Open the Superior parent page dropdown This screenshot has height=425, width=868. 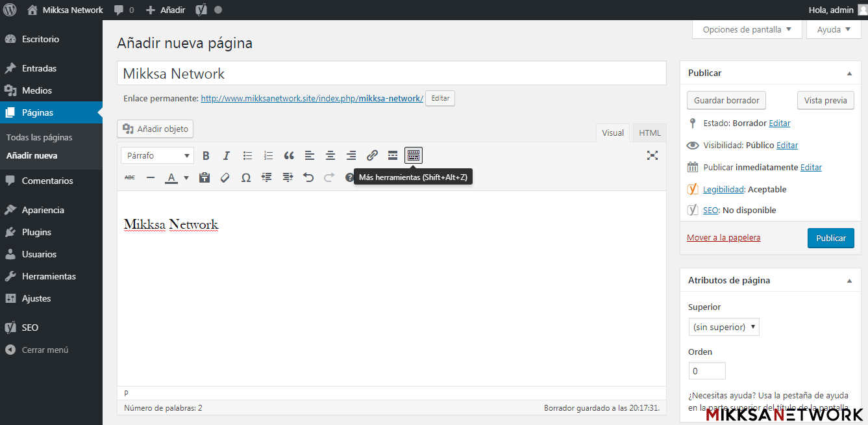(723, 327)
